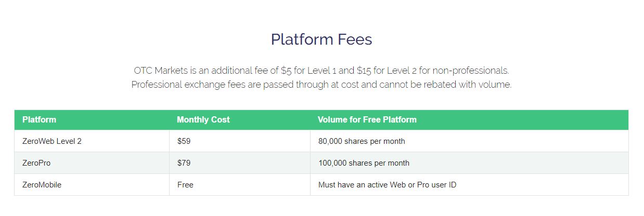Click '$15' in the OTC Markets sentence
This screenshot has height=216, width=644.
364,70
